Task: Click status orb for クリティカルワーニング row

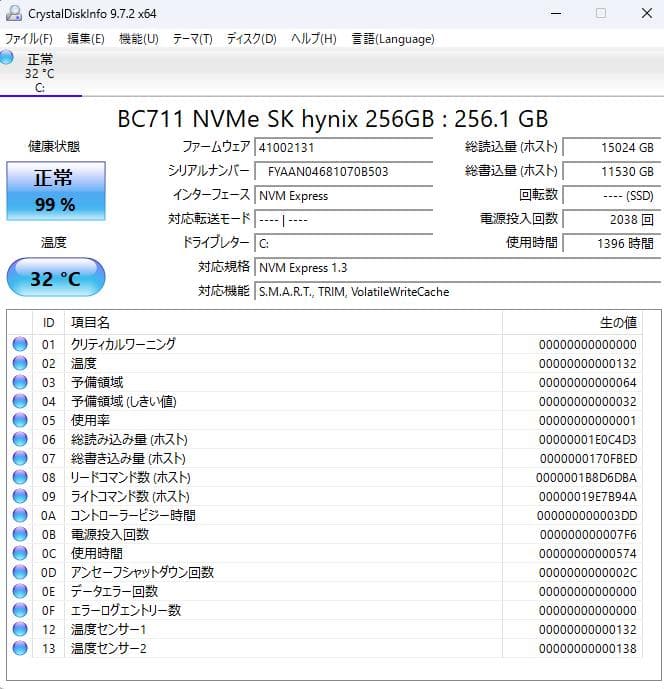Action: (20, 344)
